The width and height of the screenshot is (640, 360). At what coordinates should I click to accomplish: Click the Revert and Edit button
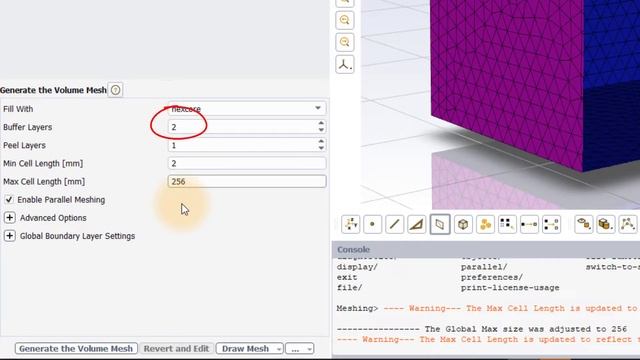[x=176, y=349]
